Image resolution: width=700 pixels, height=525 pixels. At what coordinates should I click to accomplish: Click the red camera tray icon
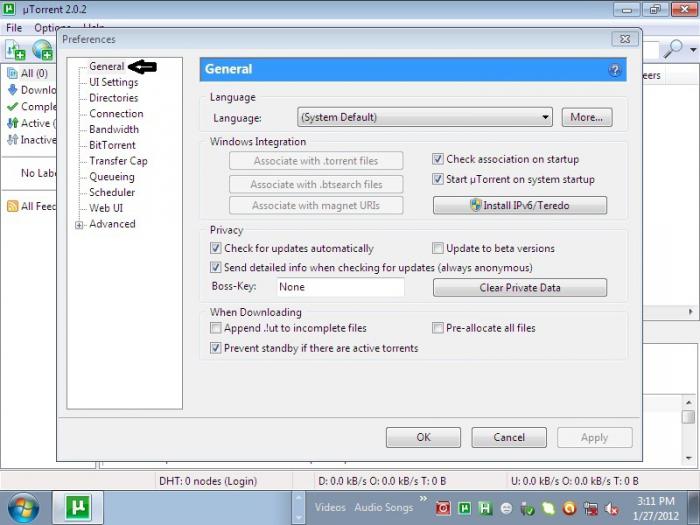(x=443, y=508)
